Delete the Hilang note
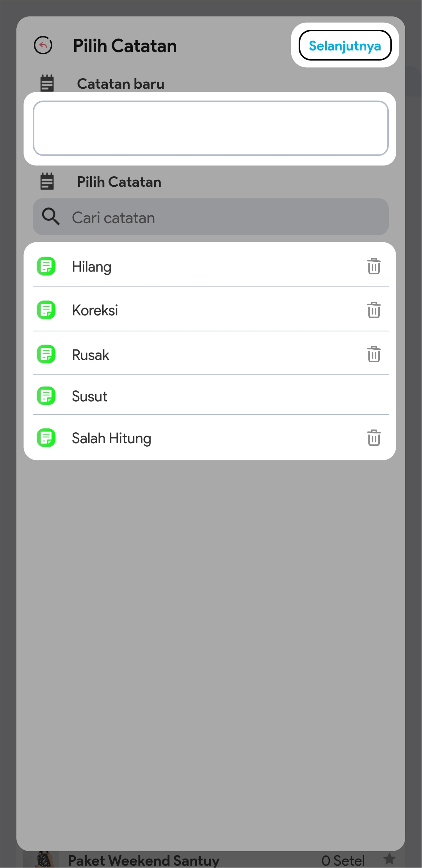 click(x=374, y=267)
